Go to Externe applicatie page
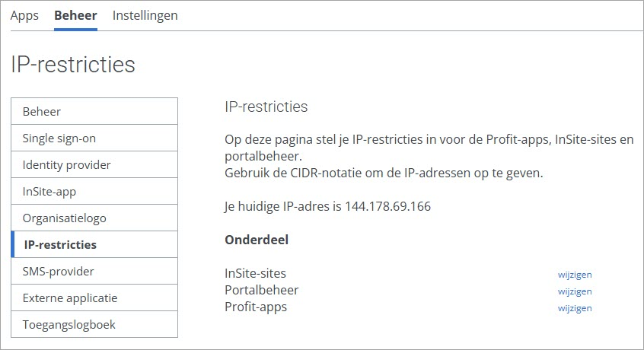644x350 pixels. coord(94,297)
